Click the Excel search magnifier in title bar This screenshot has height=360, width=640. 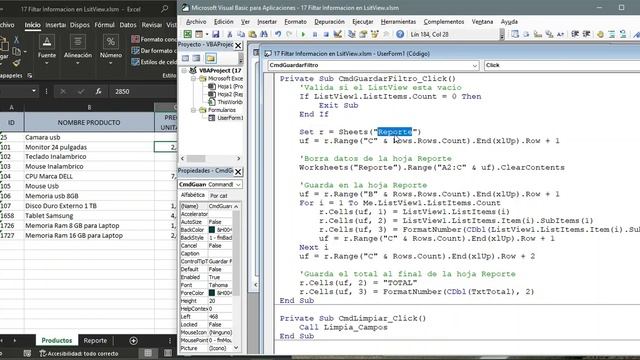click(164, 9)
